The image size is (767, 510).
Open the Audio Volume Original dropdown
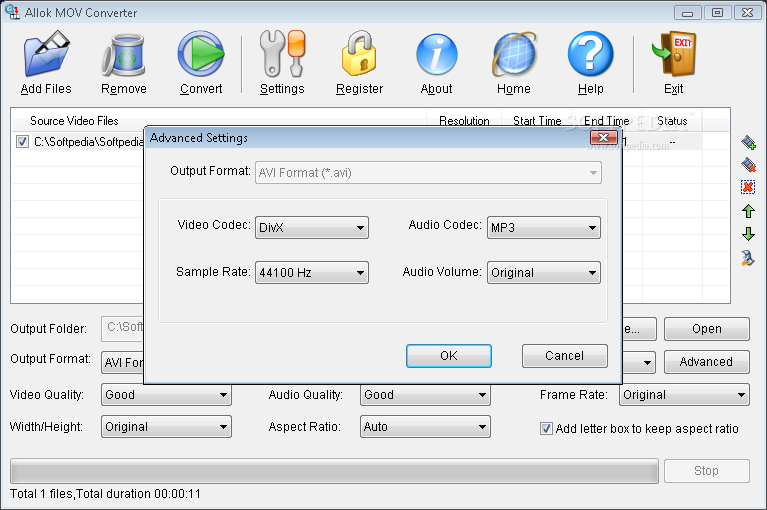click(543, 272)
